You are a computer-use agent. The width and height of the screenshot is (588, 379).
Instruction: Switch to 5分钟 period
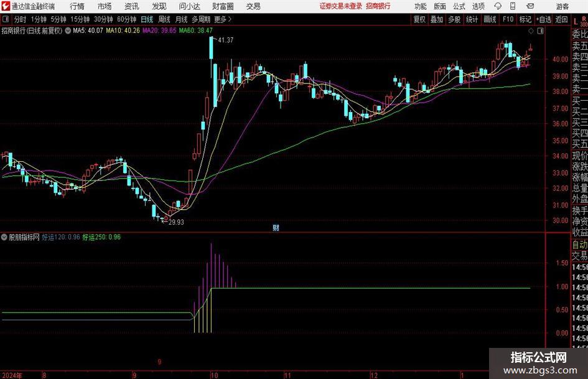(58, 19)
